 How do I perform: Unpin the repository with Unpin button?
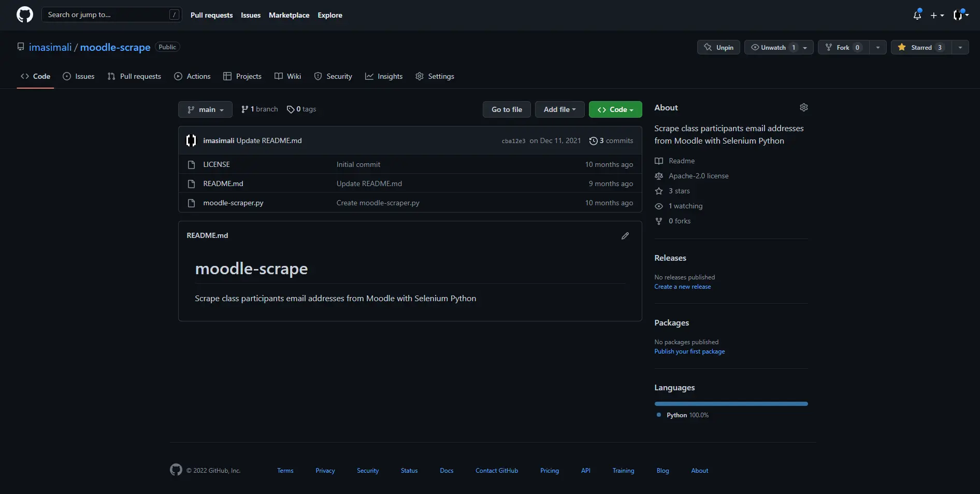tap(718, 47)
